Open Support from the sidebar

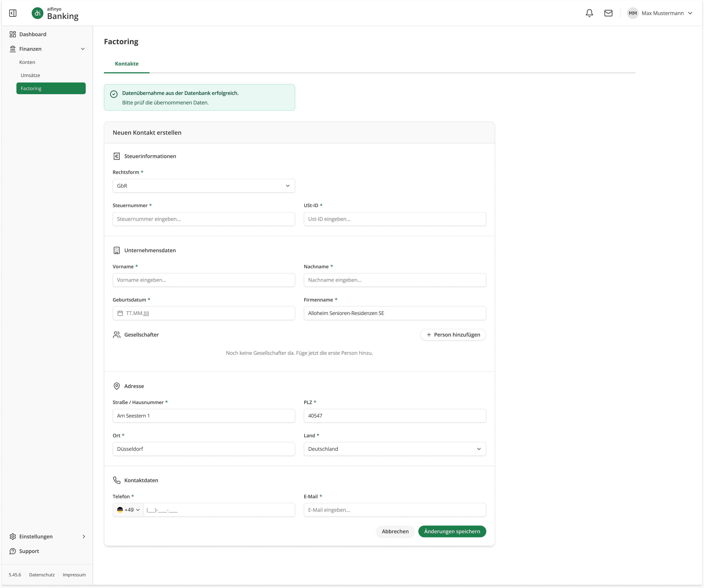tap(29, 551)
